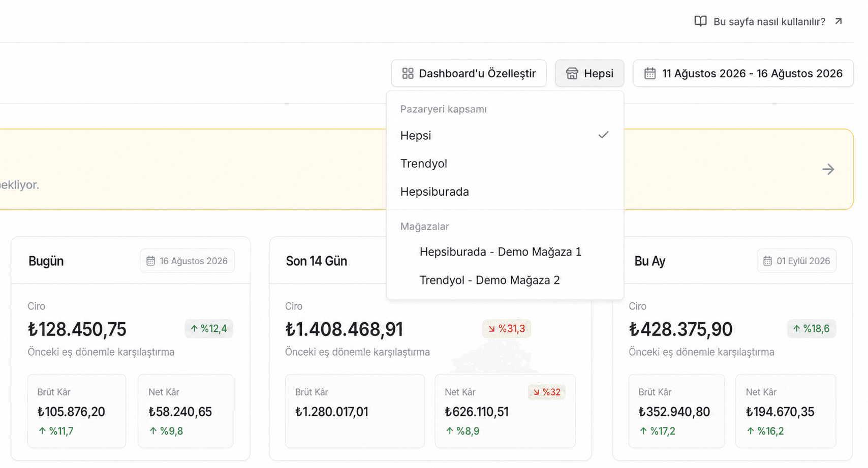Click the Bu Ay card title

click(650, 261)
